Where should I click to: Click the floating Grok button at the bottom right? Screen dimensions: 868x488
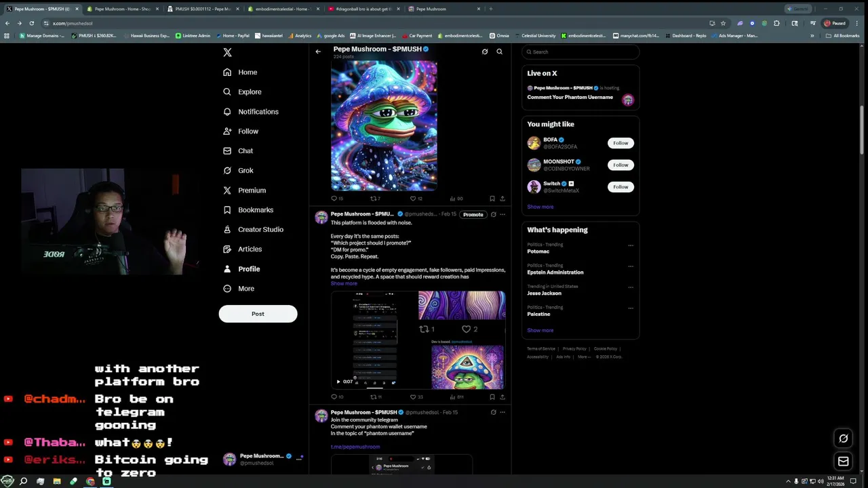tap(844, 439)
